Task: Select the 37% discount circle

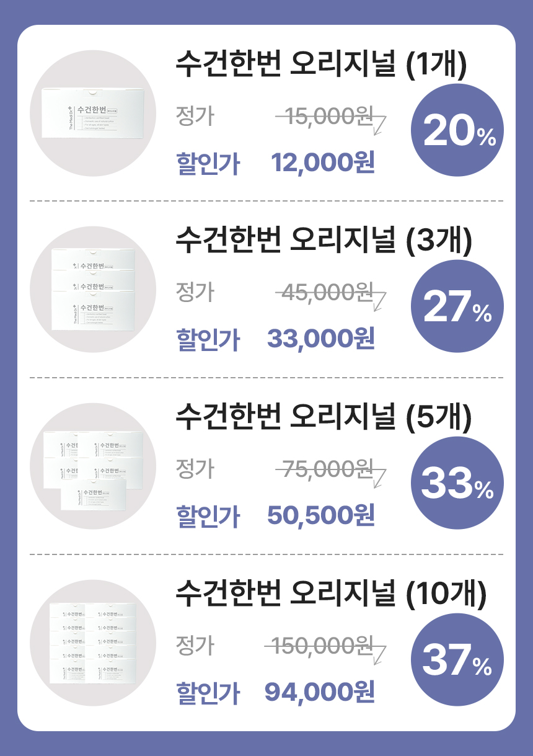Action: (457, 660)
